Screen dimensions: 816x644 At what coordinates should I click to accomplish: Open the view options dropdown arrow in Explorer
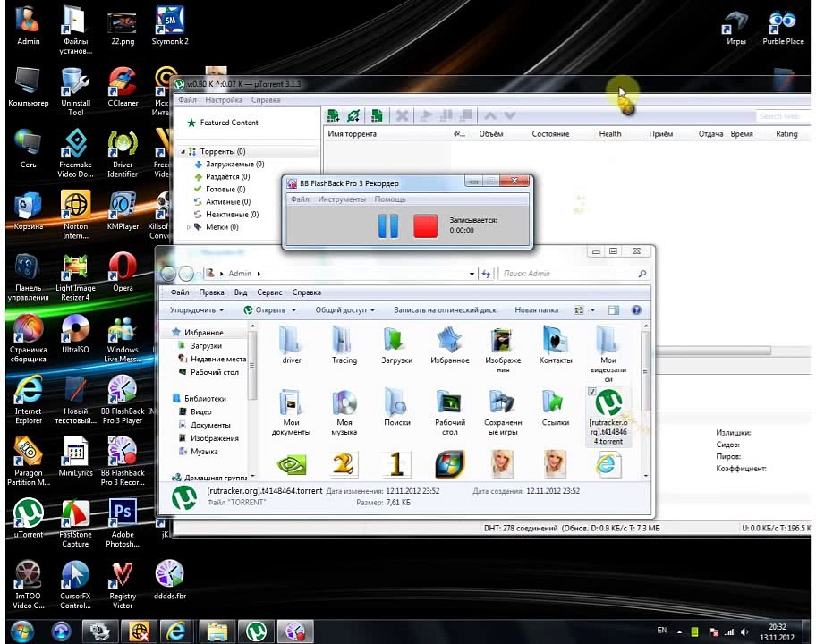592,310
